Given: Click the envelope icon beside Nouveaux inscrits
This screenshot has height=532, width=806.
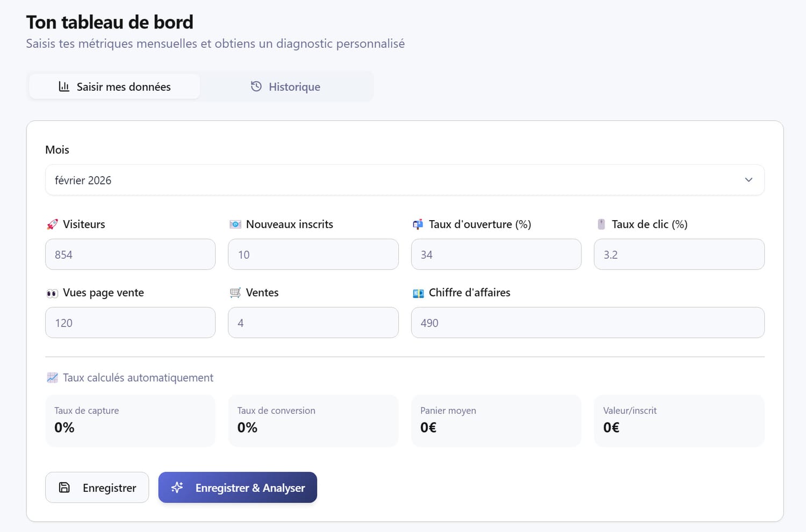Looking at the screenshot, I should point(235,224).
